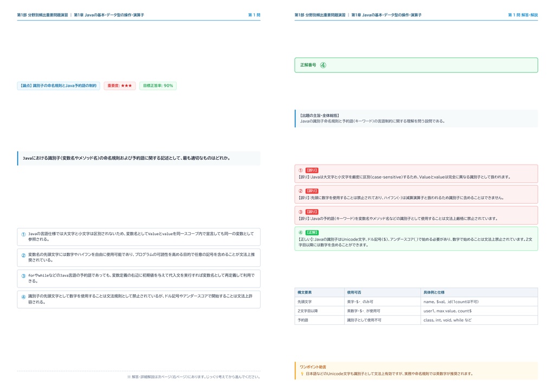Click the green 正解 badge in explanation ④
555x392 pixels.
(x=312, y=232)
